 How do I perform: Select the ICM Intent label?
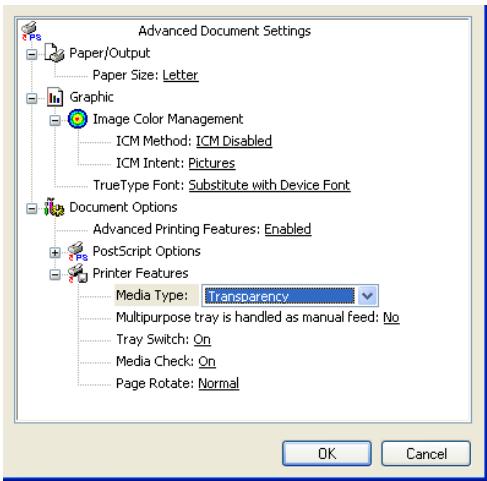(x=150, y=163)
